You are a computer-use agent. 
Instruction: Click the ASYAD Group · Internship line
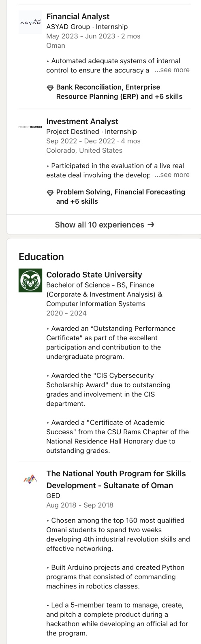pos(87,27)
